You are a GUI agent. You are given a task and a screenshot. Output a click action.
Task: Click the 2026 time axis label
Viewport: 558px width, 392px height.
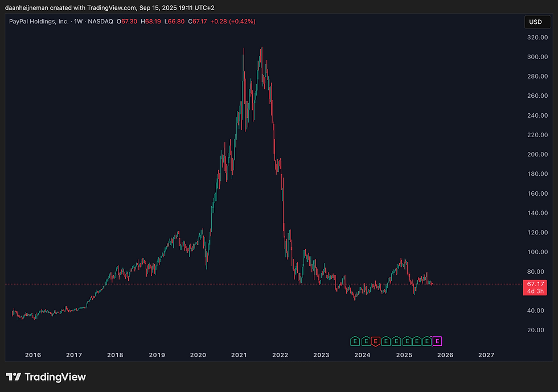(x=445, y=355)
